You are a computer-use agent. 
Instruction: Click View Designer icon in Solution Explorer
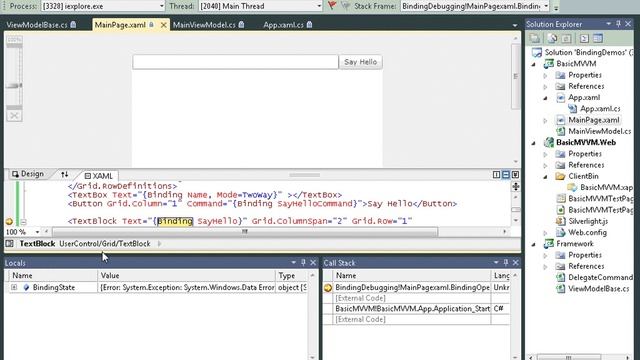(x=598, y=38)
